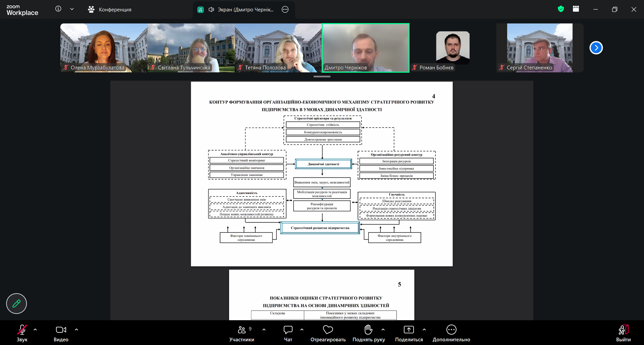Expand video options arrow next to Видео

tap(76, 330)
